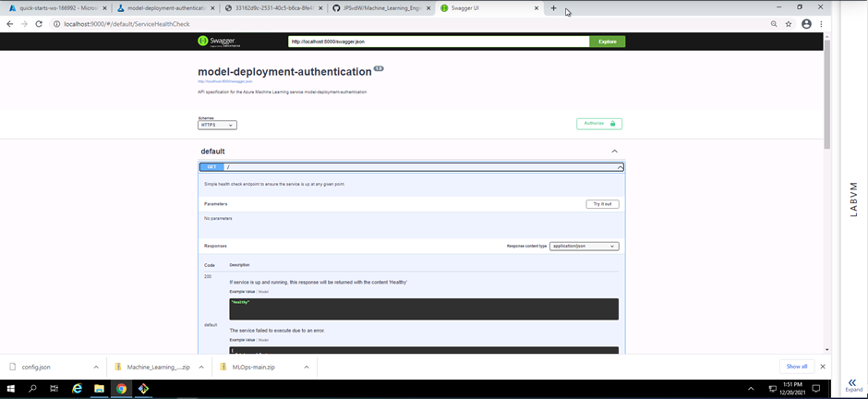Click the model-deployment-authentication page title

(284, 71)
